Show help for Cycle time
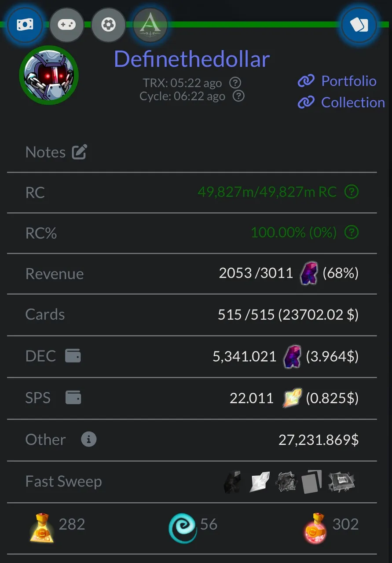Viewport: 392px width, 563px height. (x=238, y=96)
